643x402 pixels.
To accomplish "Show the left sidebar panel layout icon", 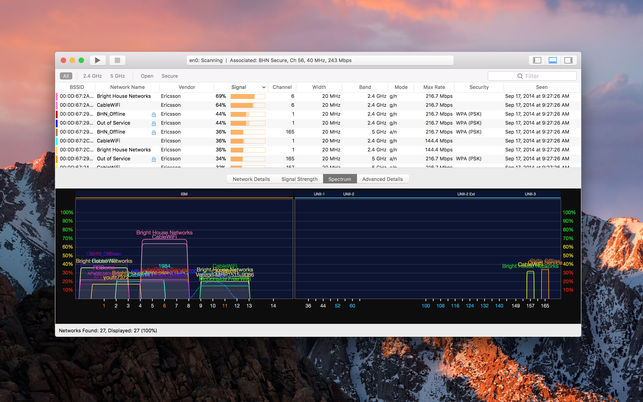I will coord(536,60).
